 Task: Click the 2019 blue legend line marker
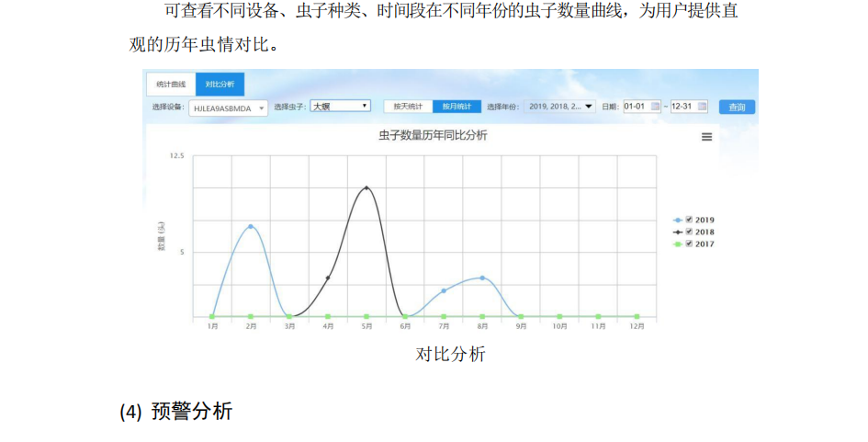678,221
